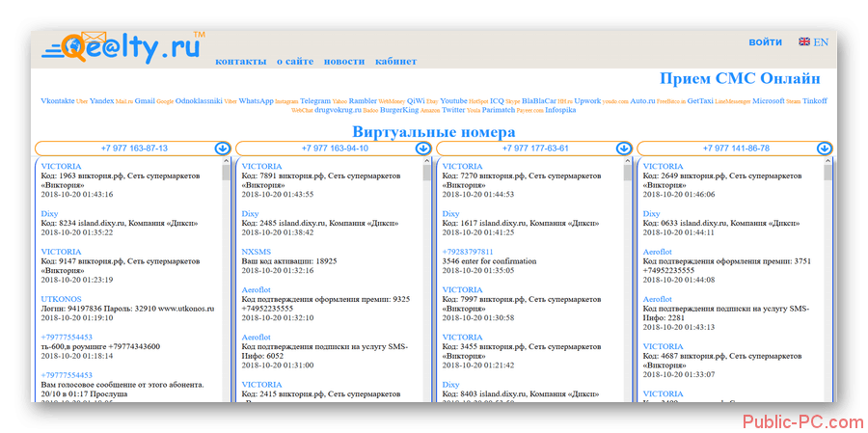Click the Telegram service link
Screen dimensions: 868x433
pos(315,100)
